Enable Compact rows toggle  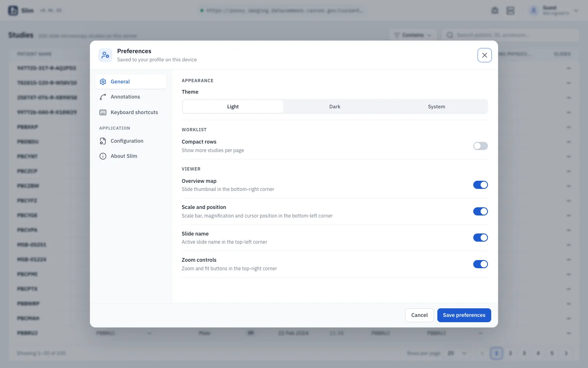(x=480, y=146)
